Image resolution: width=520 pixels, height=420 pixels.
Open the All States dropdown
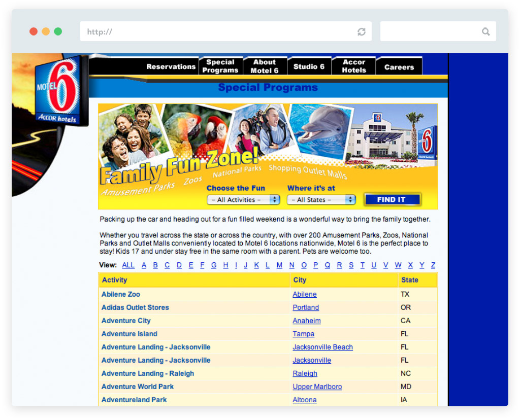coord(321,200)
